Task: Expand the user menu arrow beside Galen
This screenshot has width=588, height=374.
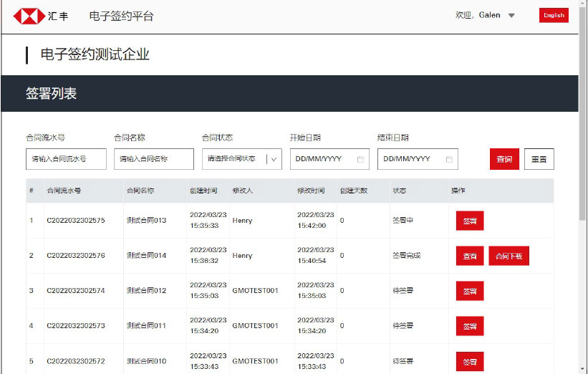Action: point(511,16)
